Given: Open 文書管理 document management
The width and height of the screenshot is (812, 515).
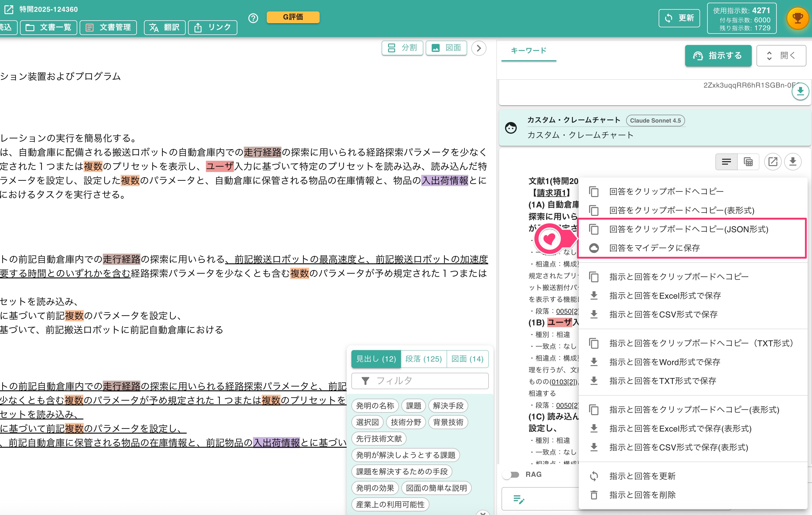Looking at the screenshot, I should tap(108, 27).
